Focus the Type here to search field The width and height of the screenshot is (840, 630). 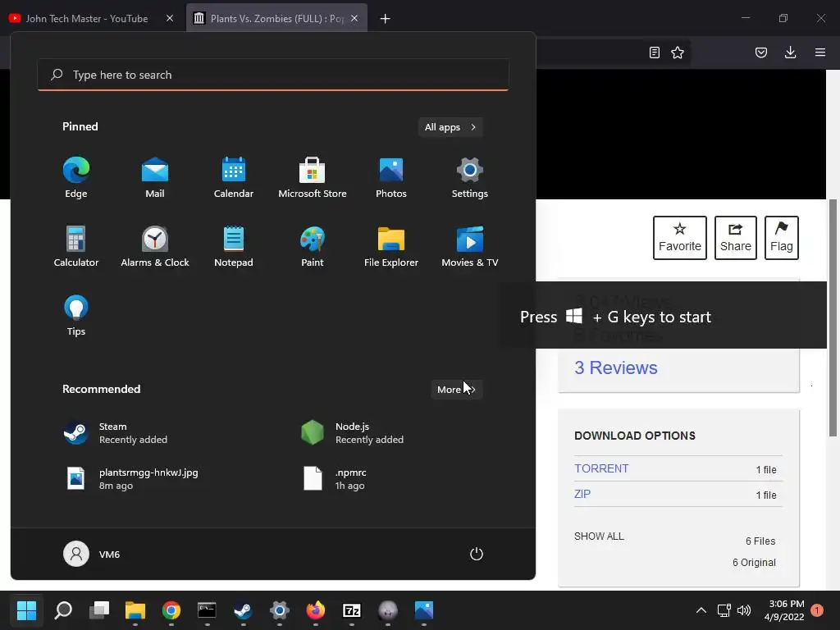point(273,75)
